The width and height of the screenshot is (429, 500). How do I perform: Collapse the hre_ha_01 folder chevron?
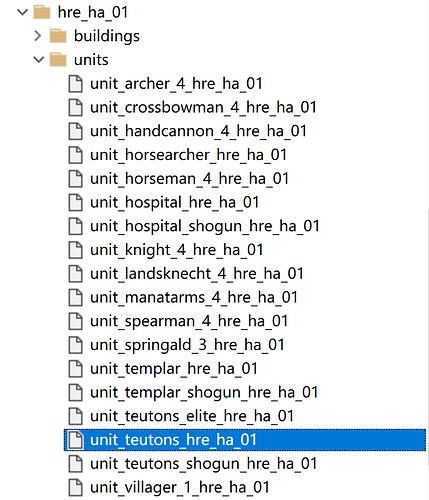pyautogui.click(x=22, y=12)
